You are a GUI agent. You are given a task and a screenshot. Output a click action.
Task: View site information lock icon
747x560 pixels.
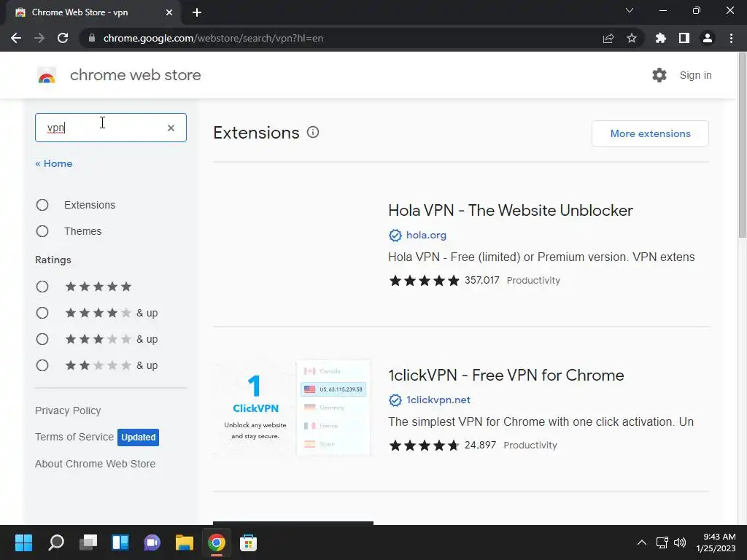tap(92, 38)
